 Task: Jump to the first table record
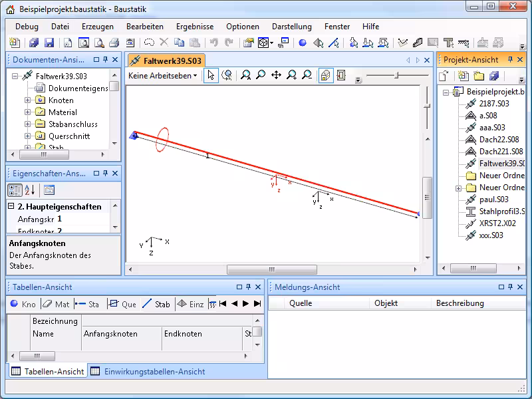(223, 304)
